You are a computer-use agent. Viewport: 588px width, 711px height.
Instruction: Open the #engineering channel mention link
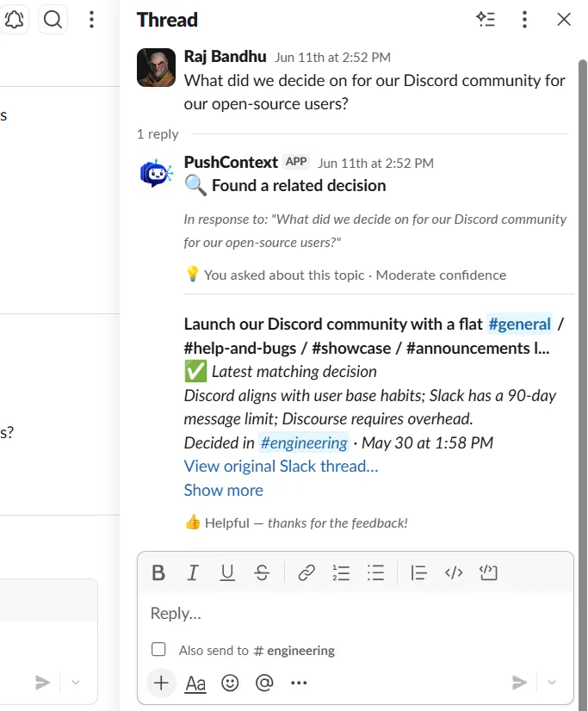click(304, 443)
